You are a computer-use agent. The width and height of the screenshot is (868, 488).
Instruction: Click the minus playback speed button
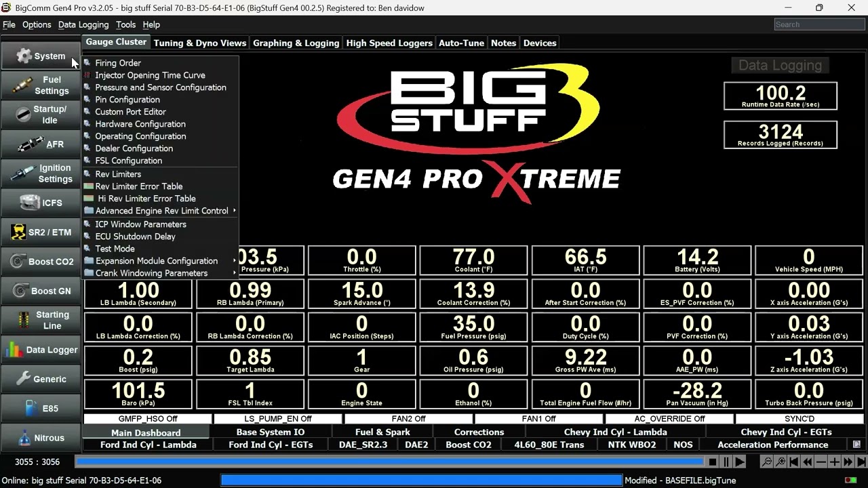[821, 462]
